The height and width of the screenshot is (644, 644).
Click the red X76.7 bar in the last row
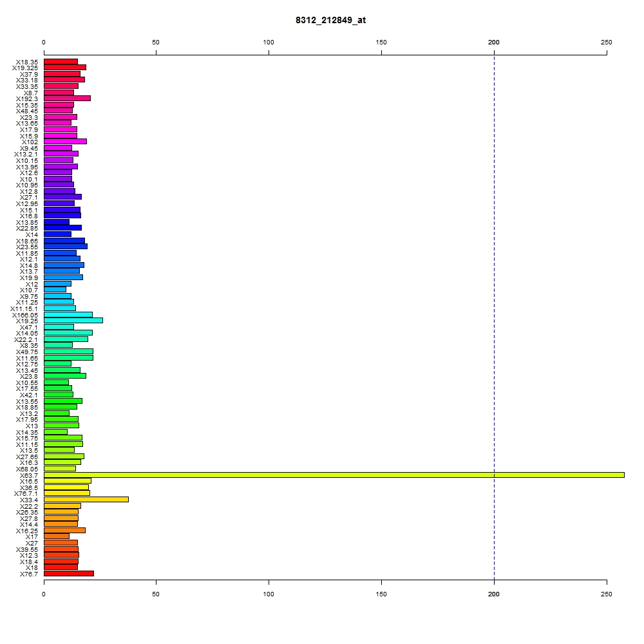(x=69, y=574)
